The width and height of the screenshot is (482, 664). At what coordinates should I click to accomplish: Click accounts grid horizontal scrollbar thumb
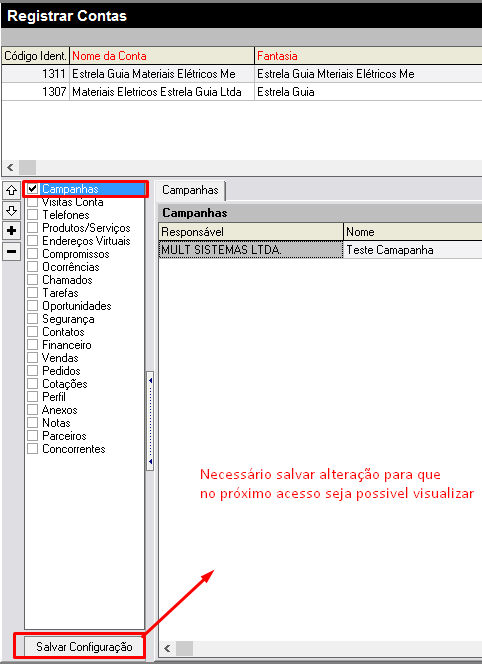coord(28,167)
